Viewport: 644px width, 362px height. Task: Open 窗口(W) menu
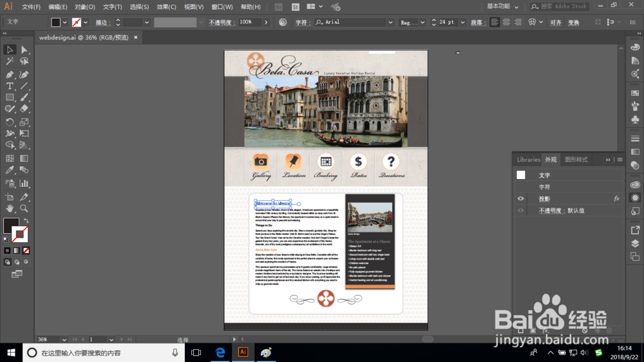[x=222, y=7]
